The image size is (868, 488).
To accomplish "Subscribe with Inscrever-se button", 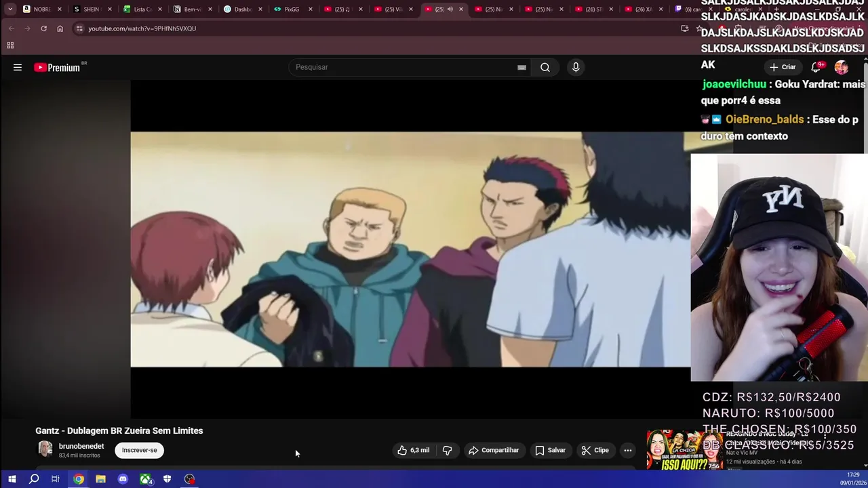I will click(x=140, y=450).
